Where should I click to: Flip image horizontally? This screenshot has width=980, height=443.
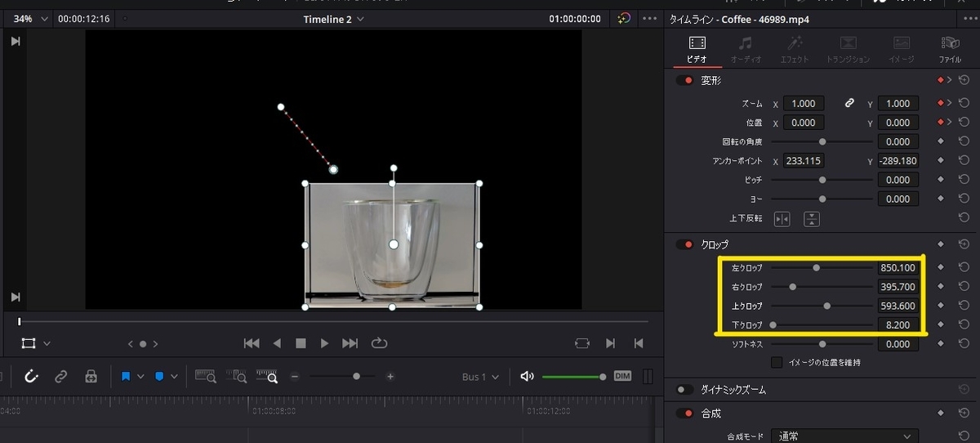tap(782, 218)
